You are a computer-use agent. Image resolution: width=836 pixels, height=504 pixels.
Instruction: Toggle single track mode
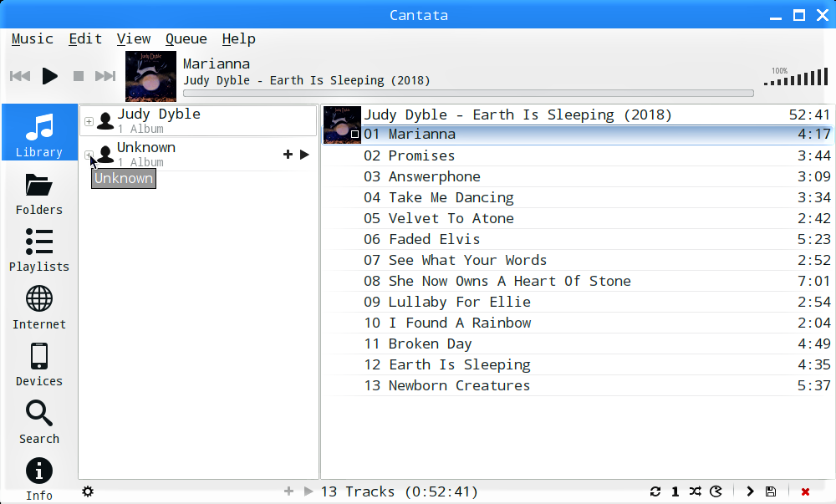click(675, 491)
